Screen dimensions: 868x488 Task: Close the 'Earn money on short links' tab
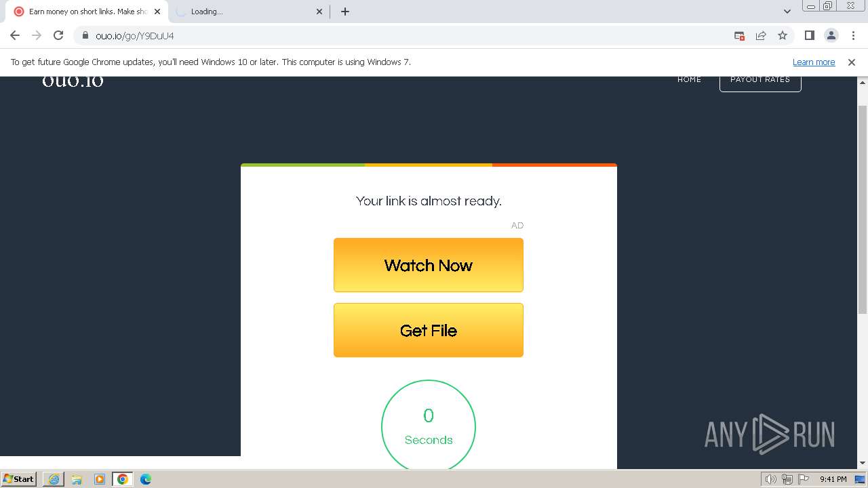pos(157,12)
